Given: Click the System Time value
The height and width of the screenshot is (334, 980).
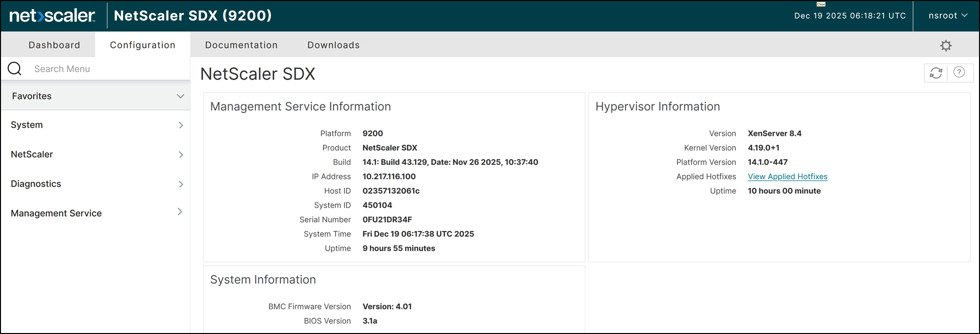Looking at the screenshot, I should point(418,234).
